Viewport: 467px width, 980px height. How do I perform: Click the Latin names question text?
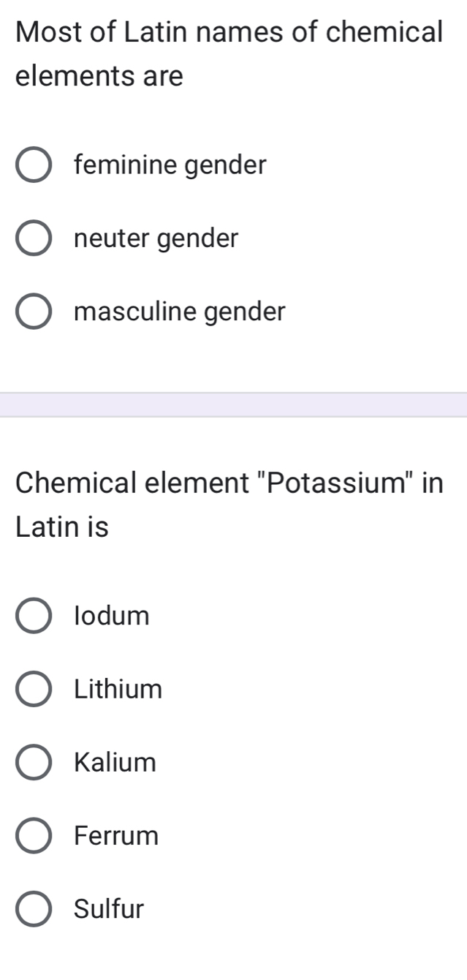click(219, 53)
